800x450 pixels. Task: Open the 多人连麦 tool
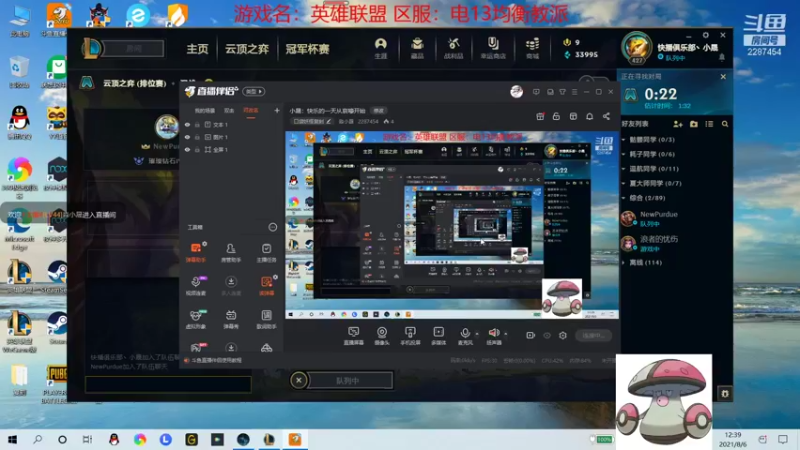(231, 286)
